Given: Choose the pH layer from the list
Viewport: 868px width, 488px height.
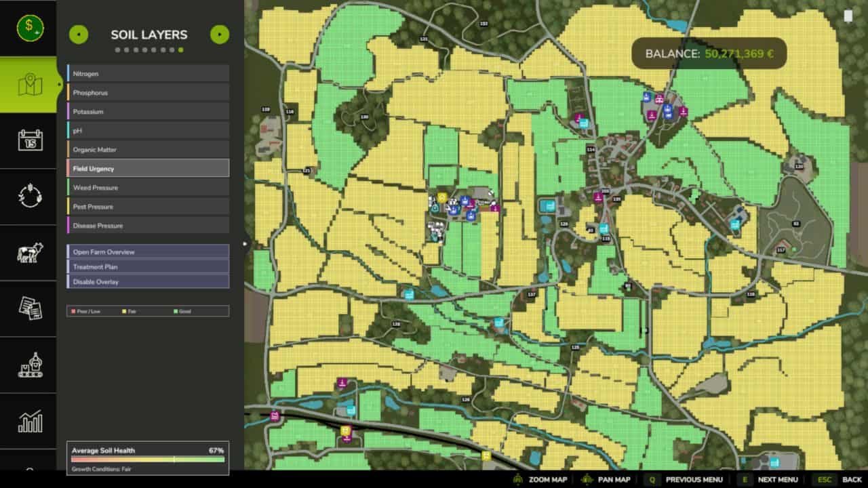Looking at the screenshot, I should (x=147, y=130).
